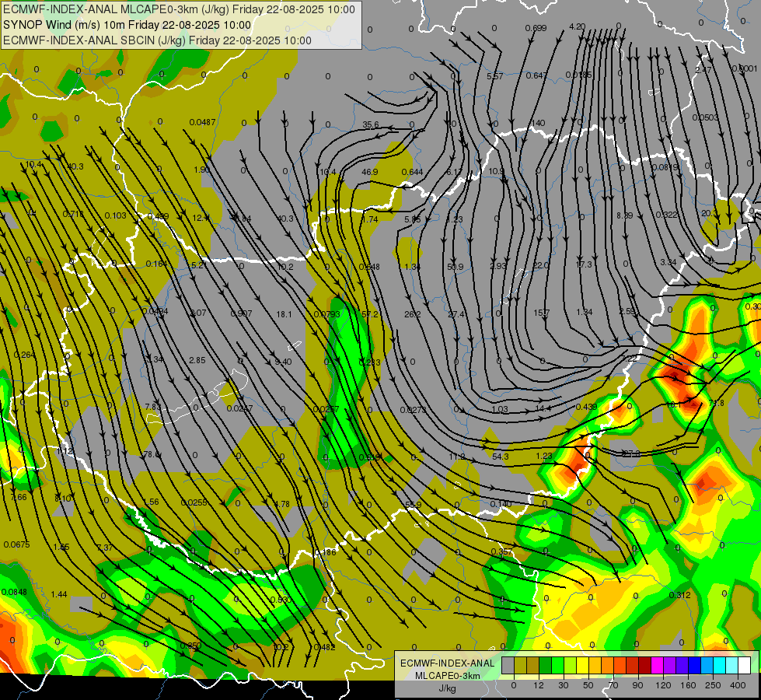The width and height of the screenshot is (761, 700).
Task: Click the map value 0.0848
Action: 14,592
